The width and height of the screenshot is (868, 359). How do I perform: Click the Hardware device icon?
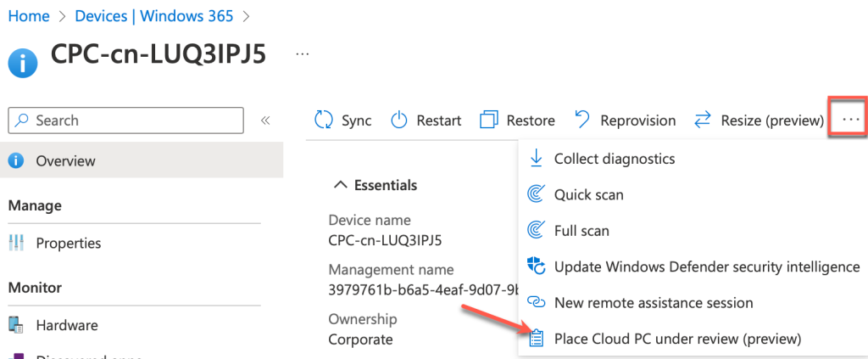pos(16,325)
